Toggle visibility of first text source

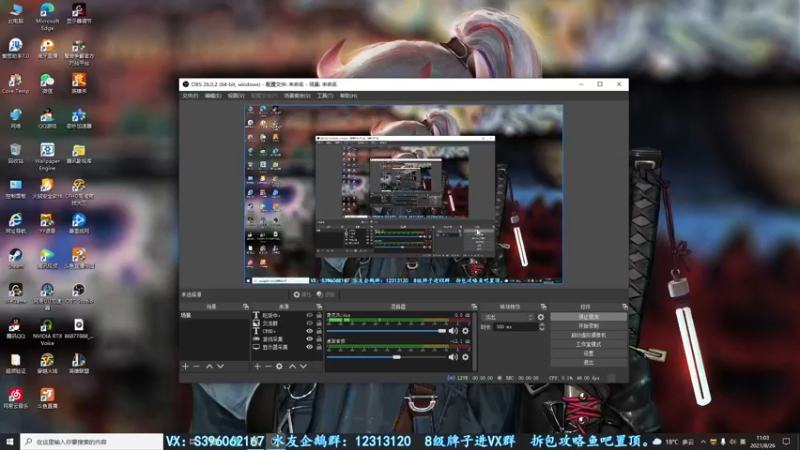pos(309,315)
